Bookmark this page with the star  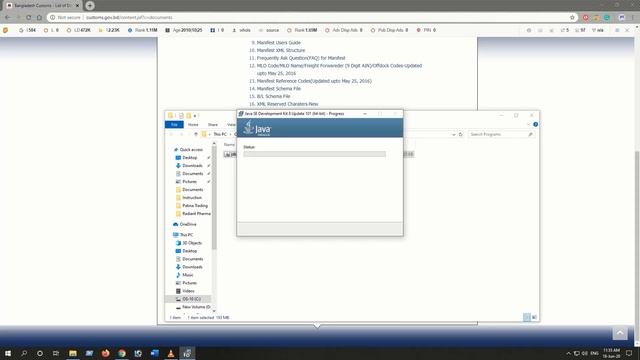(572, 18)
